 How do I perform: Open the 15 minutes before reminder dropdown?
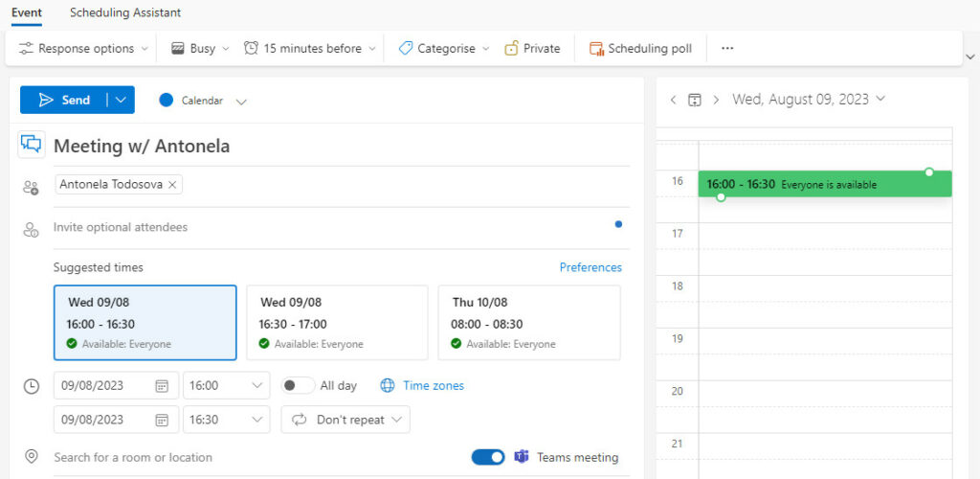[x=310, y=48]
